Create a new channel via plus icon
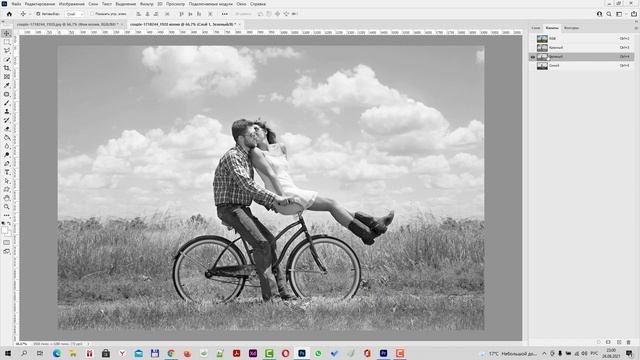This screenshot has width=640, height=360. tap(619, 342)
